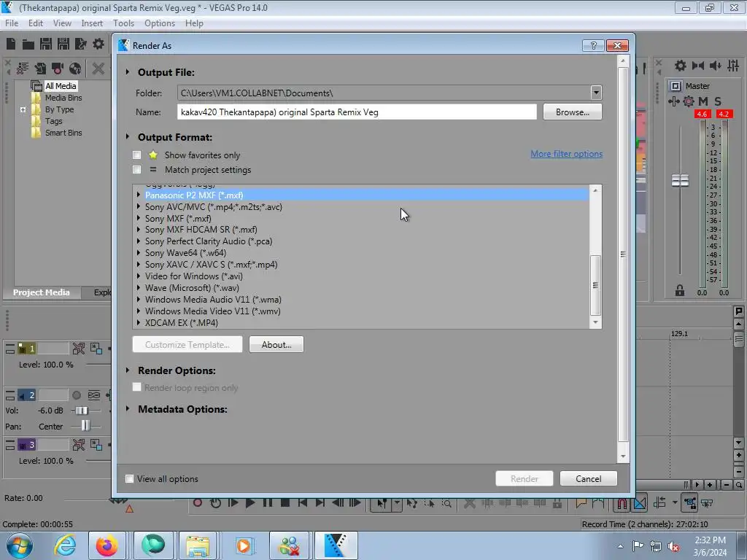Open the Tools menu
The width and height of the screenshot is (747, 560).
(123, 23)
